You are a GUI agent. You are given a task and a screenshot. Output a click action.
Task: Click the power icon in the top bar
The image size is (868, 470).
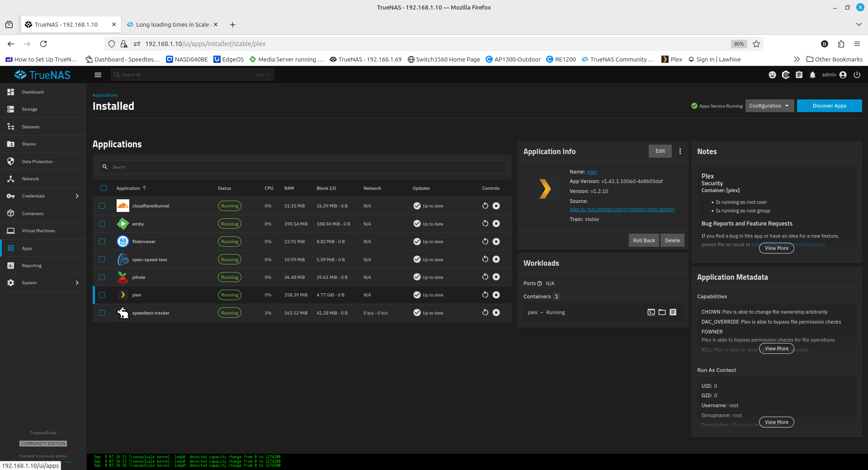pyautogui.click(x=857, y=75)
